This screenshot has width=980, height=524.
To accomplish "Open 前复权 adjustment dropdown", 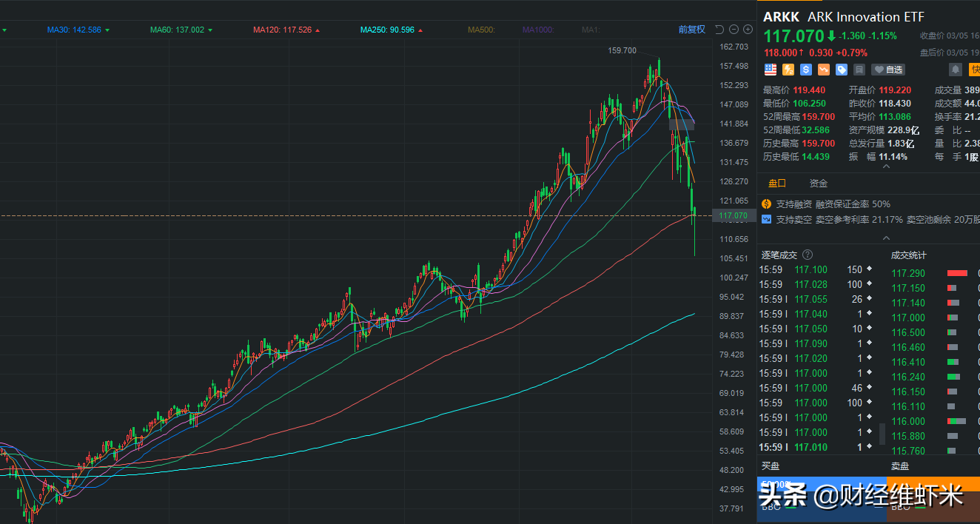I will tap(692, 30).
